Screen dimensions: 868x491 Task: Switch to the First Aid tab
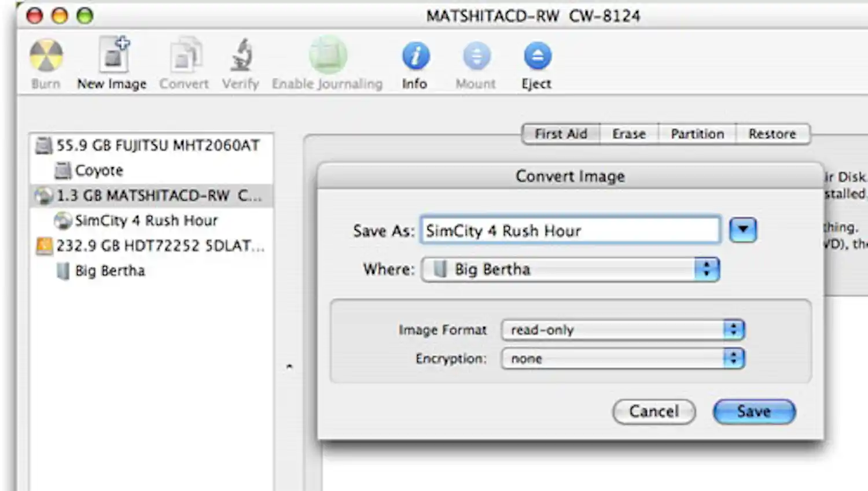tap(561, 134)
